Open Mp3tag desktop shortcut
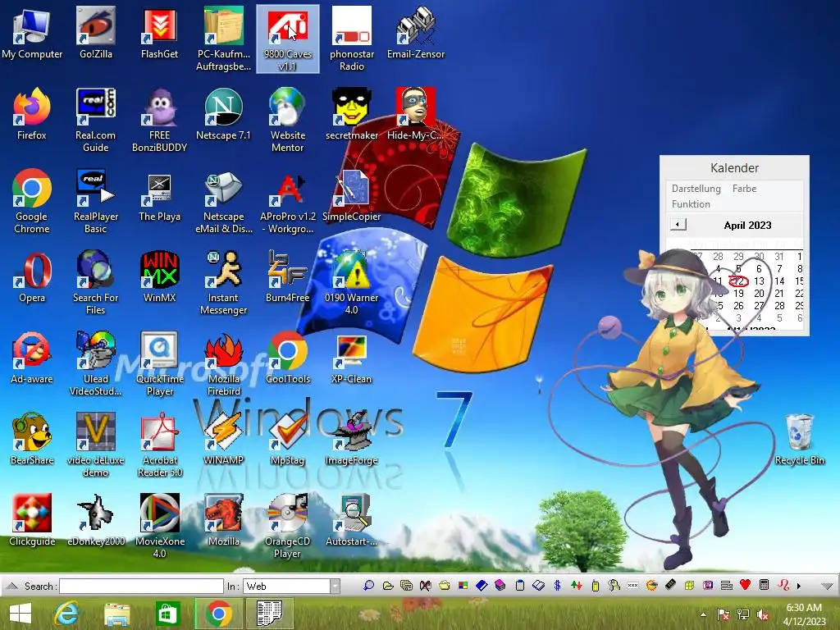Screen dimensions: 840x630 coord(288,439)
